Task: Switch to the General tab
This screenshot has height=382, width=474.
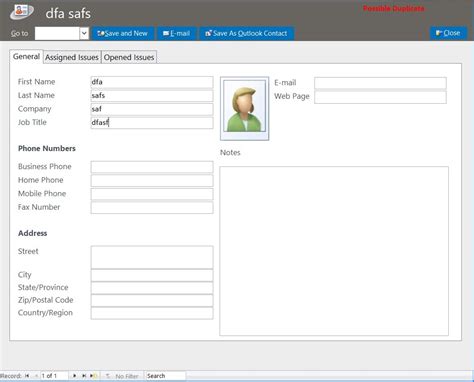Action: click(26, 56)
